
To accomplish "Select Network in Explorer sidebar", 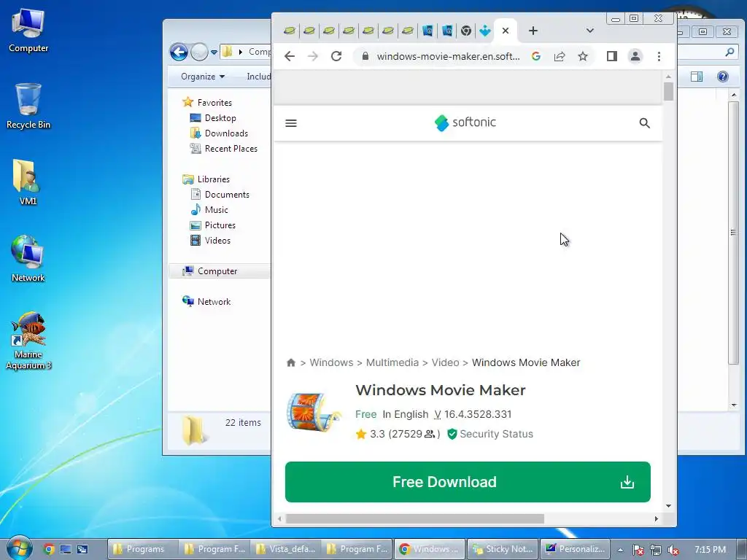I will pyautogui.click(x=214, y=301).
